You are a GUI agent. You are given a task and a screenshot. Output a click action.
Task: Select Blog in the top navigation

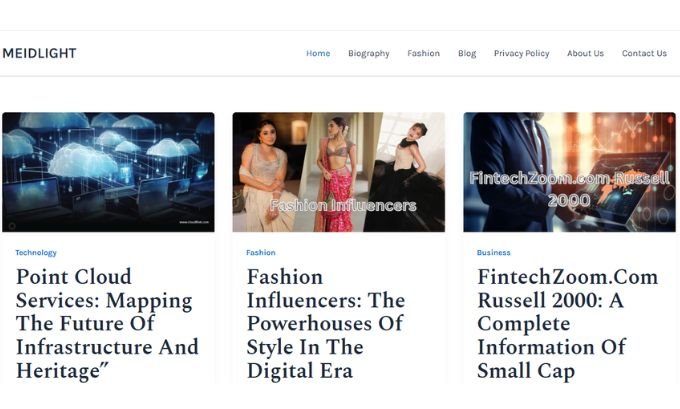click(467, 53)
